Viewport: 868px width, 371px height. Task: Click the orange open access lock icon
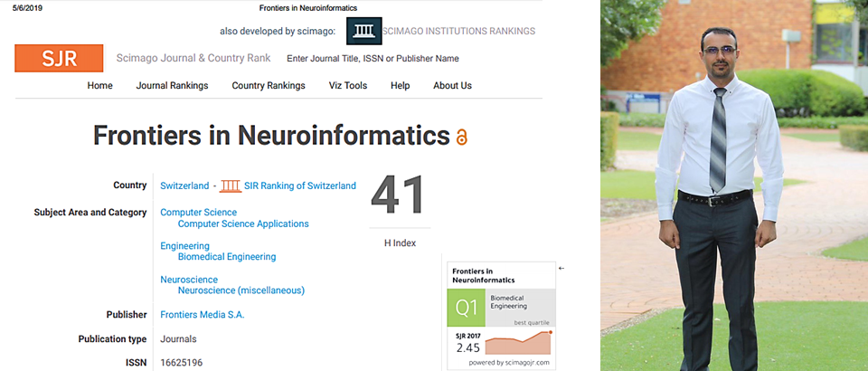point(462,137)
